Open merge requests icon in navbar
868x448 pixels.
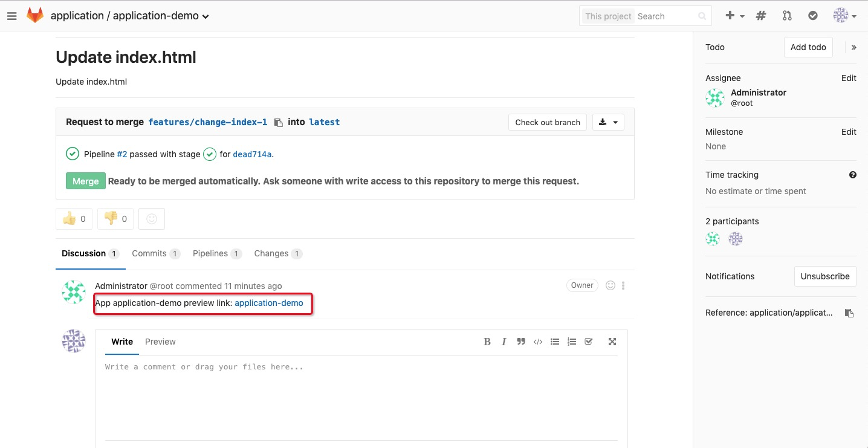pyautogui.click(x=787, y=16)
